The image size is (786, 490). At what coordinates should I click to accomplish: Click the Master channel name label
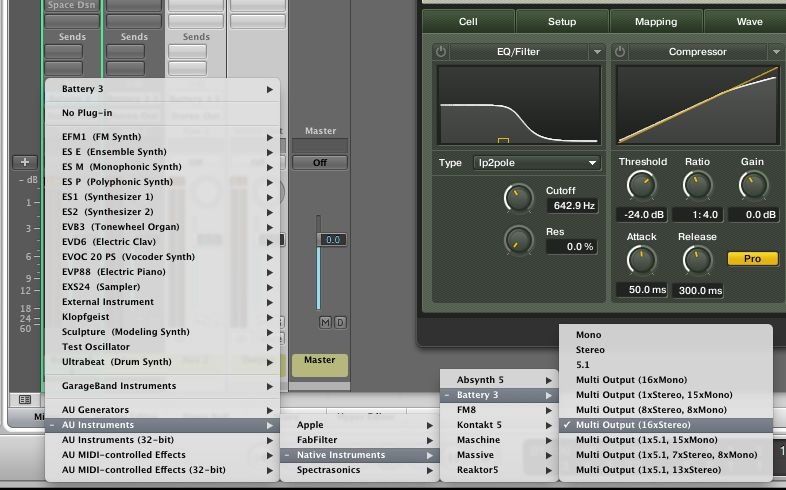pyautogui.click(x=319, y=365)
